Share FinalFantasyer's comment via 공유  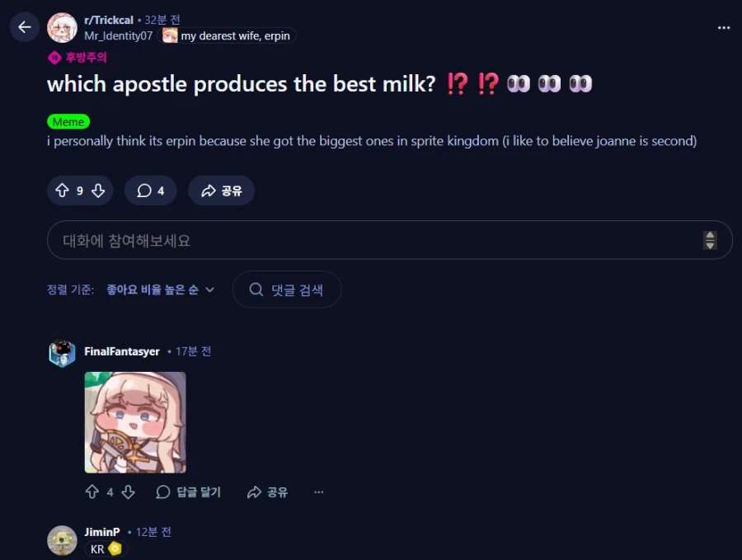click(267, 492)
